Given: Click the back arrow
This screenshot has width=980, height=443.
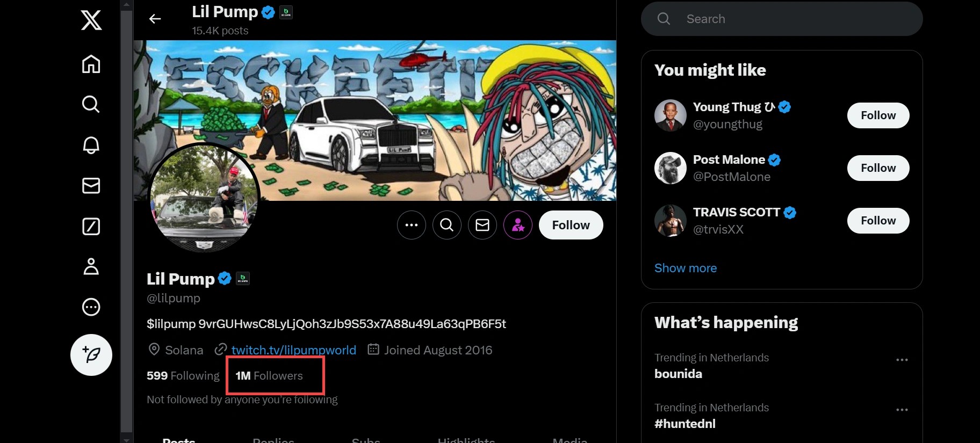Looking at the screenshot, I should coord(155,19).
